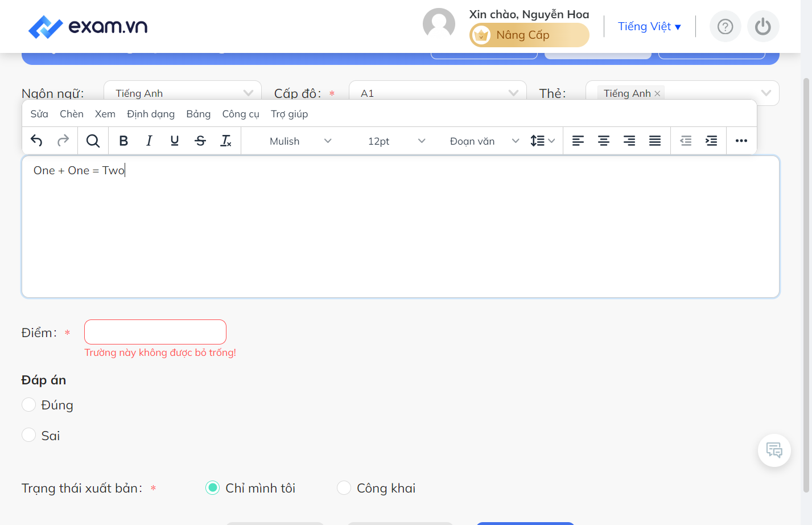Open the Sửa menu
Viewport: 812px width, 525px height.
tap(39, 114)
